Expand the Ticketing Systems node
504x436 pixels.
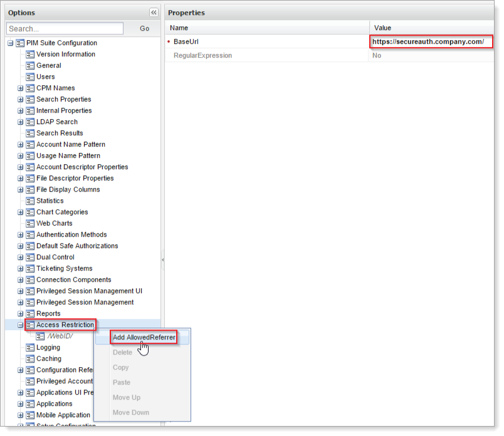[20, 269]
